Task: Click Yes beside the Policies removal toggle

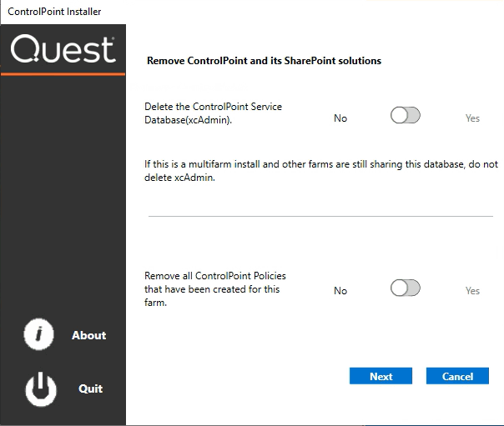Action: click(472, 291)
